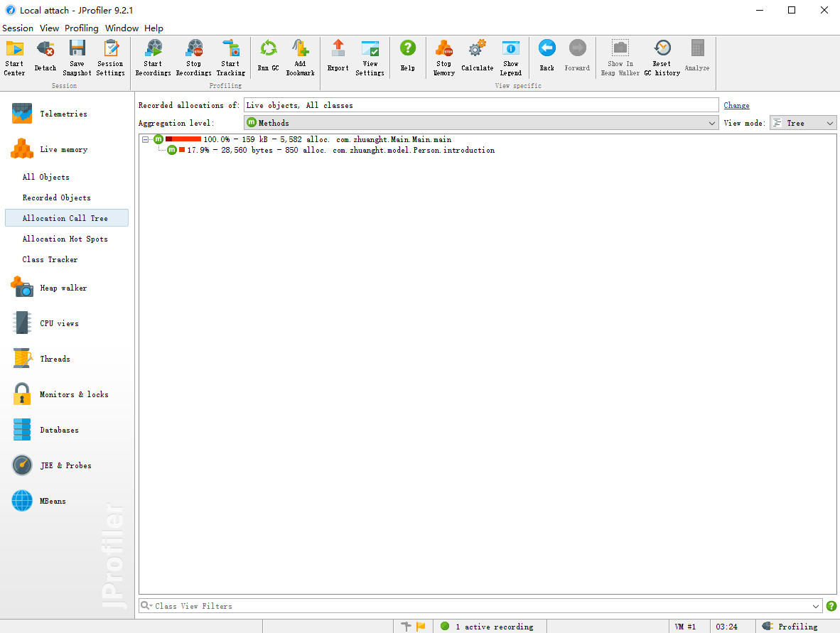Open View Settings from the toolbar
840x633 pixels.
(x=370, y=49)
